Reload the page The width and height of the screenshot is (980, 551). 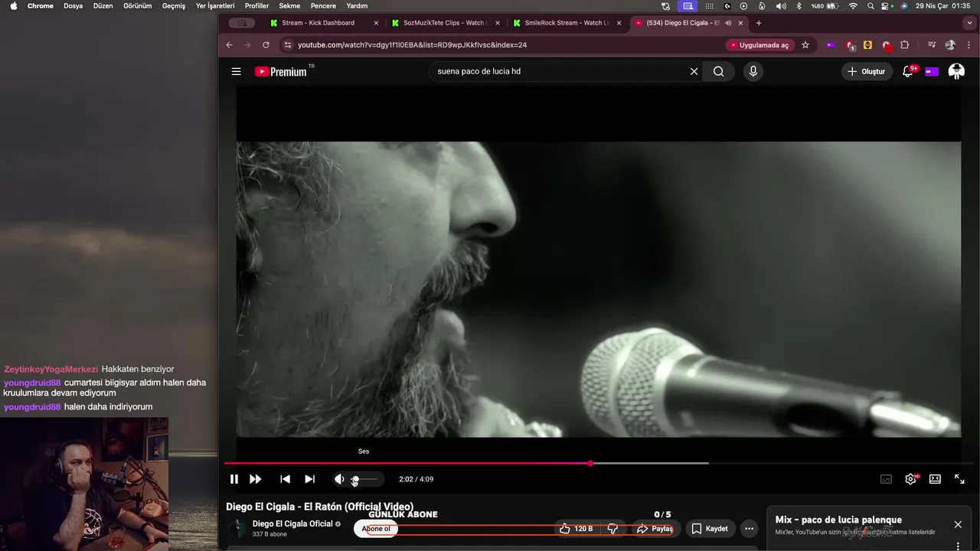point(266,45)
